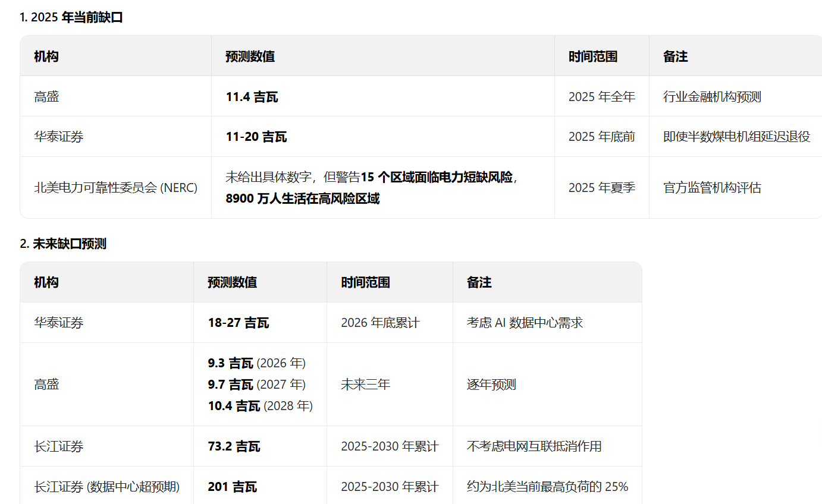Select the value "201 吉瓦"
Screen dimensions: 822x504
pyautogui.click(x=233, y=487)
